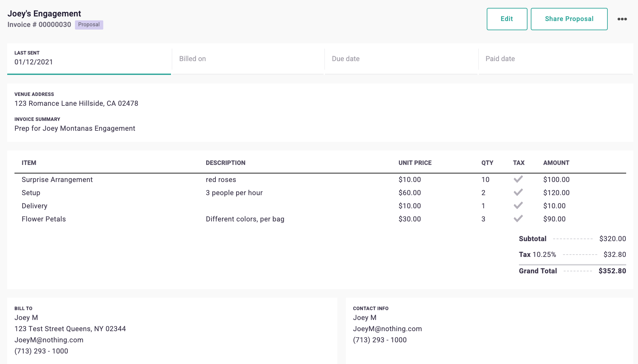Click the 'red roses' description cell
Image resolution: width=638 pixels, height=364 pixels.
[221, 180]
